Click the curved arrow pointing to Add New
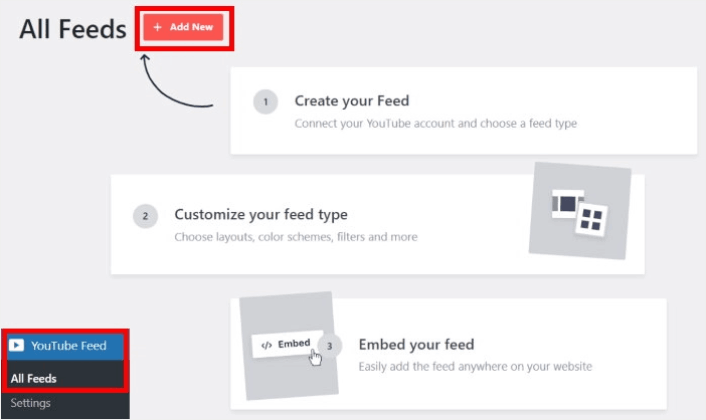This screenshot has width=706, height=420. tap(176, 81)
